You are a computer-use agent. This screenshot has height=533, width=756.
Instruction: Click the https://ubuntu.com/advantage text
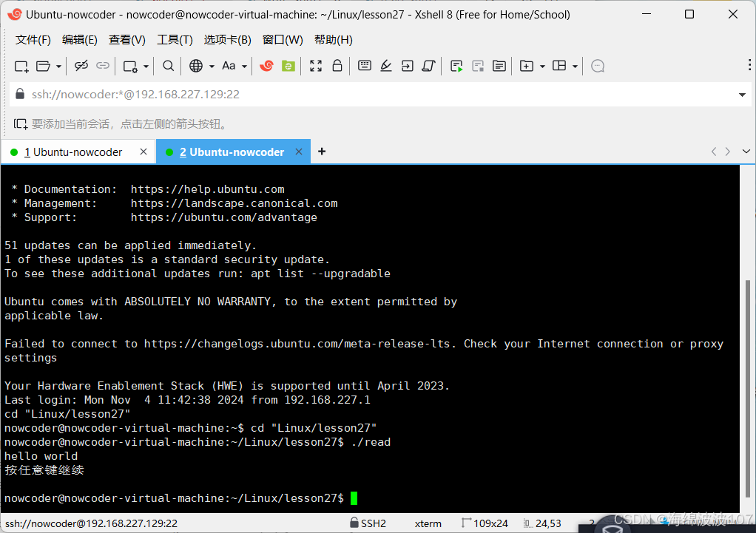click(223, 217)
